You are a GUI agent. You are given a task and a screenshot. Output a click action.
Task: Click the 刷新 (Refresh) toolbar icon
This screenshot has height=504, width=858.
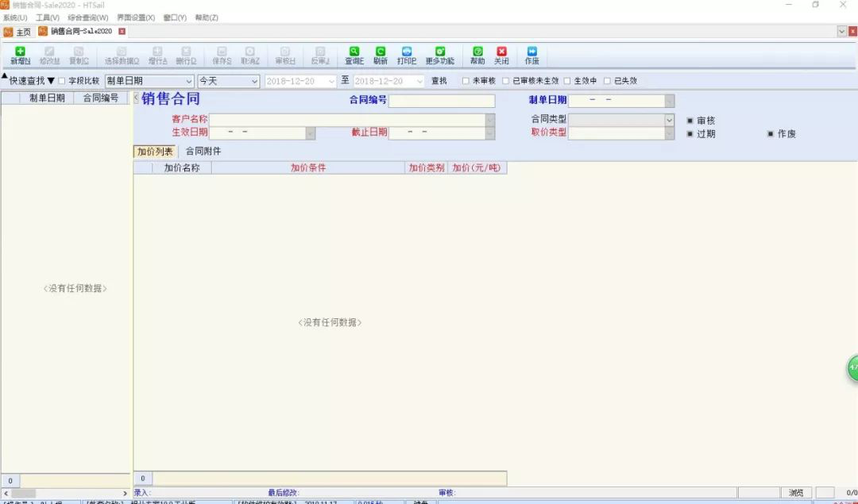[x=381, y=56]
